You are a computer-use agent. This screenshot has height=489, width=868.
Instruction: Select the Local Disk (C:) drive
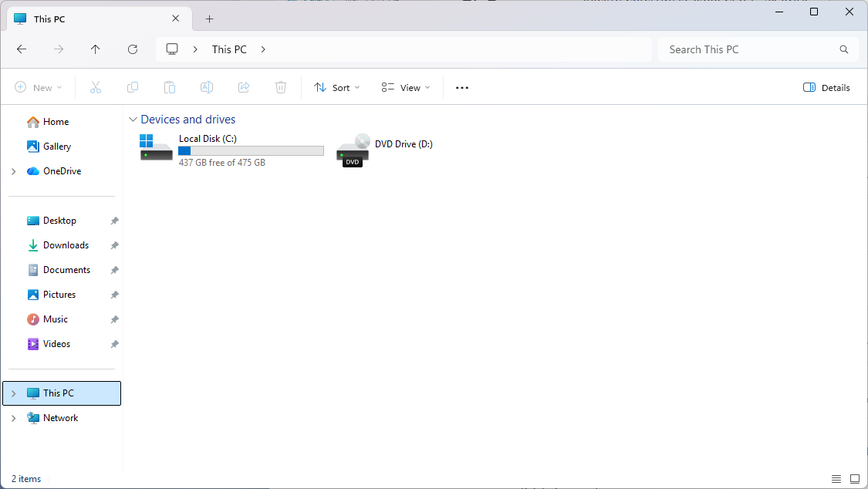click(x=231, y=150)
